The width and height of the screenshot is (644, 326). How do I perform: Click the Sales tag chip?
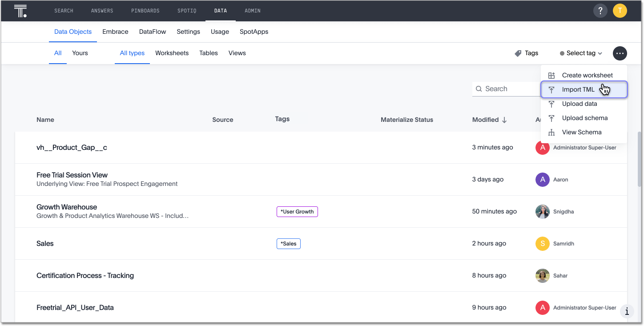tap(288, 244)
